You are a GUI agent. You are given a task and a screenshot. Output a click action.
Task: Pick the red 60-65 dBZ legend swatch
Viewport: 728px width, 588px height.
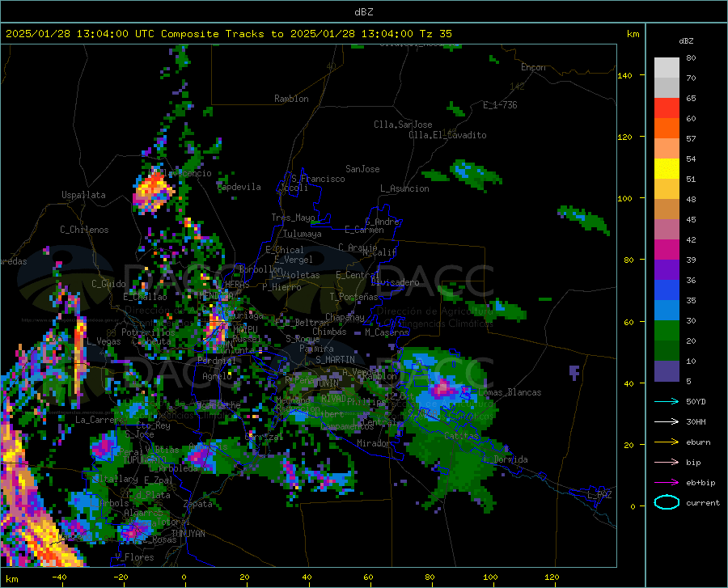click(x=667, y=108)
